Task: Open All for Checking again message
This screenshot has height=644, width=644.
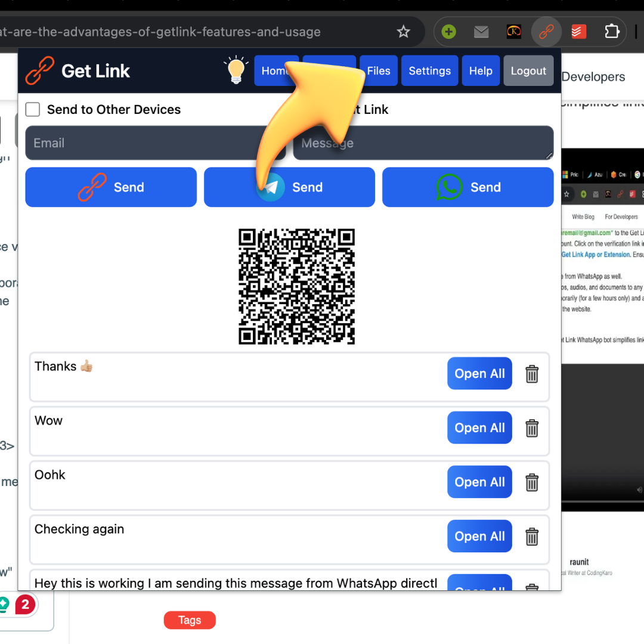Action: tap(479, 536)
